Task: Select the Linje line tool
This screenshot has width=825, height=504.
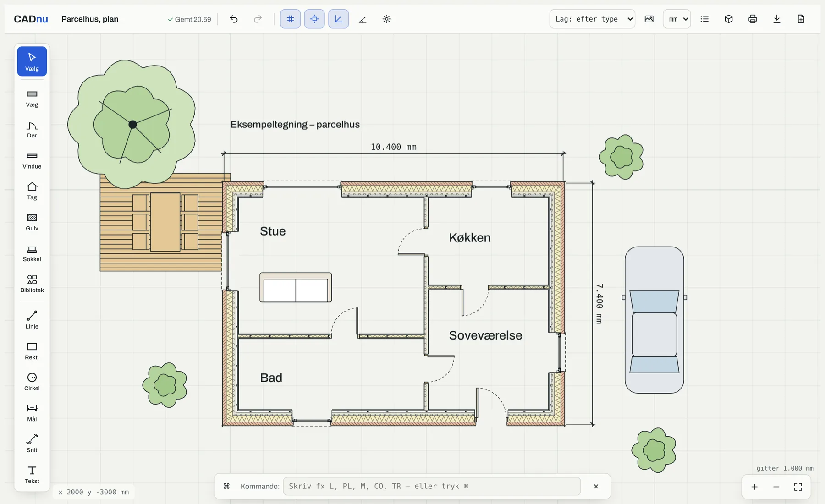Action: coord(32,320)
